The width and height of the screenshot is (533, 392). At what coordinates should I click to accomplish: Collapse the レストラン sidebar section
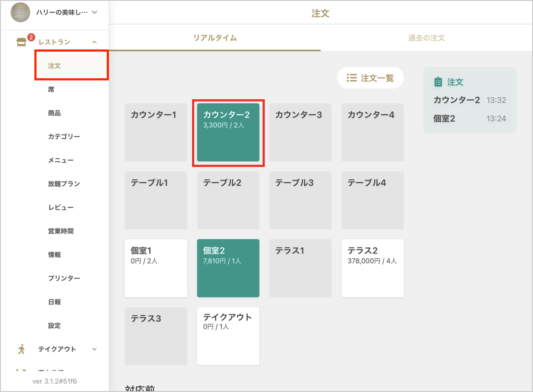94,42
